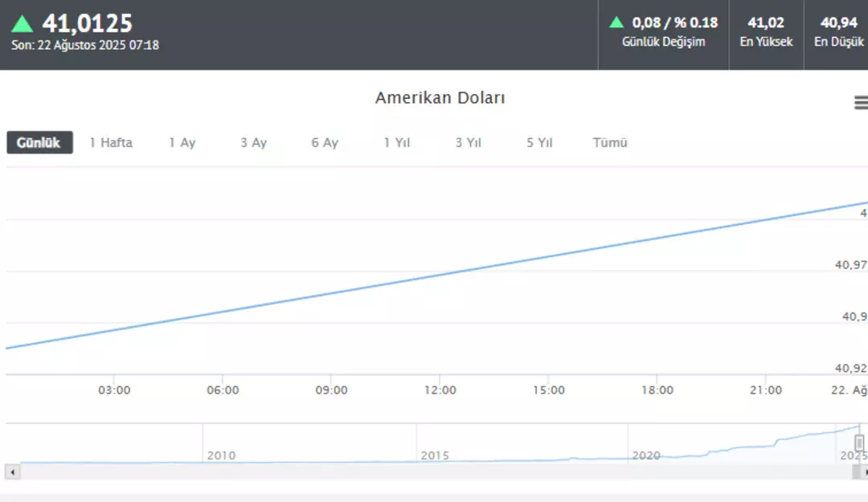Click the En Düşük value 40,94
868x502 pixels.
pyautogui.click(x=838, y=22)
